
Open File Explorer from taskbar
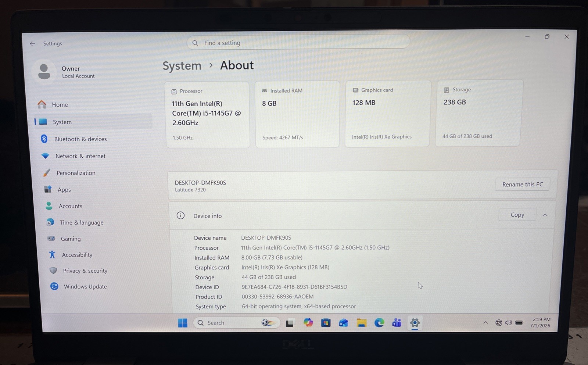[x=361, y=323]
